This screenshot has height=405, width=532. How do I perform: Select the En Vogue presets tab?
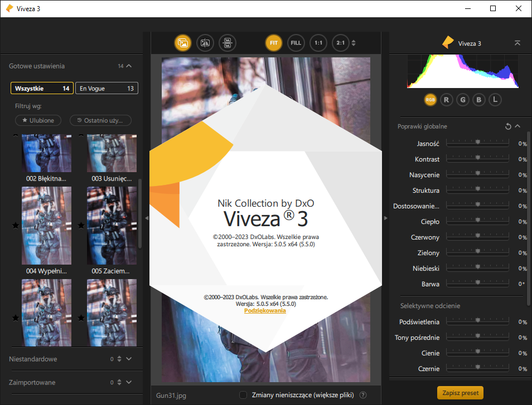(107, 89)
